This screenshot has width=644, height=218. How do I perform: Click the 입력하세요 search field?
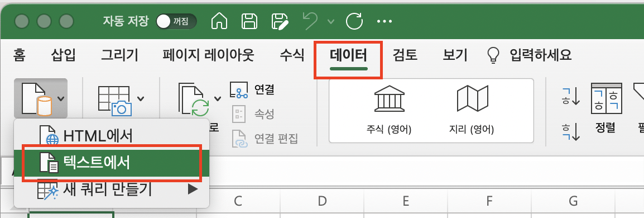click(x=541, y=55)
